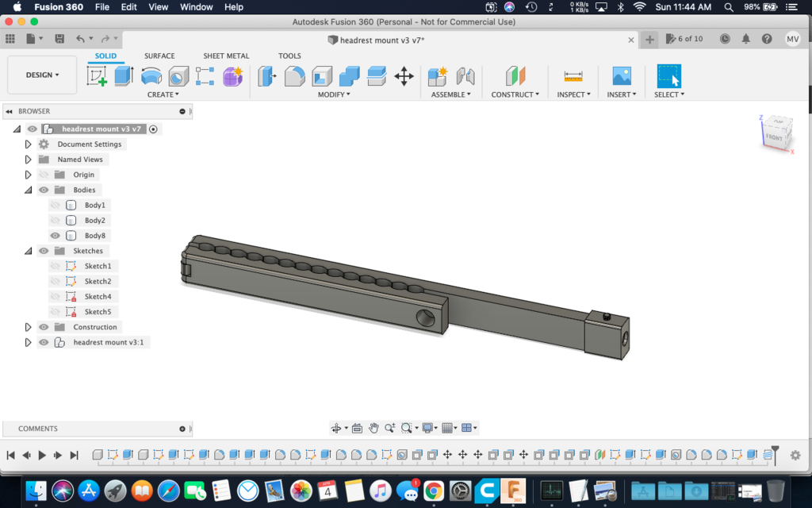Open the Create Sketch tool
Image resolution: width=812 pixels, height=508 pixels.
click(97, 74)
